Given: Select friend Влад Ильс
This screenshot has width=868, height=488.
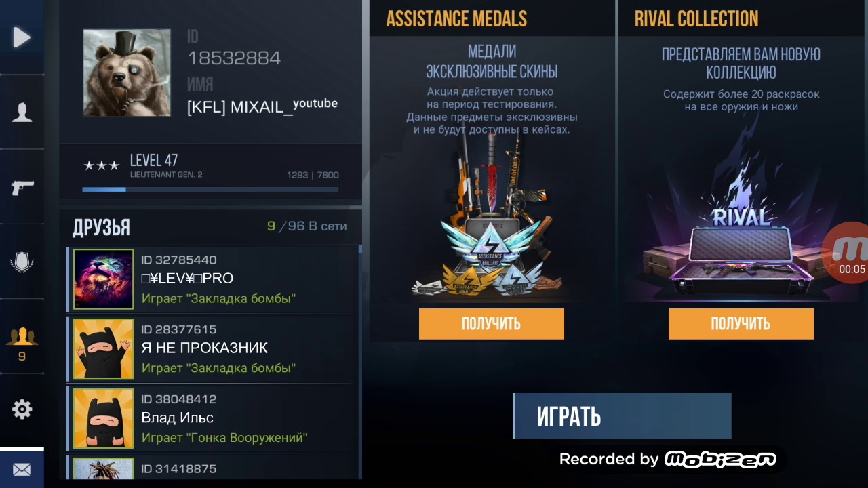Looking at the screenshot, I should [x=210, y=418].
